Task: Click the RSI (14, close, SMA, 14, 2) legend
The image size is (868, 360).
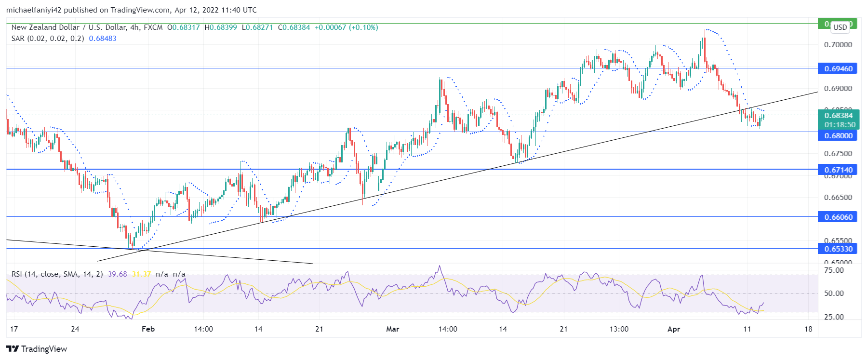Action: point(57,274)
